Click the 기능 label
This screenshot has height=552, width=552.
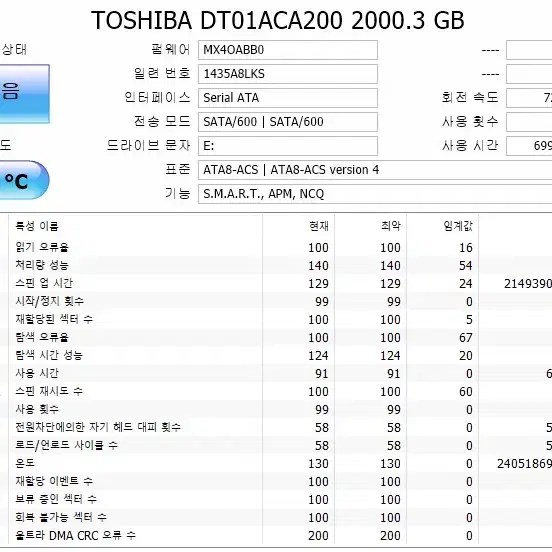point(178,193)
